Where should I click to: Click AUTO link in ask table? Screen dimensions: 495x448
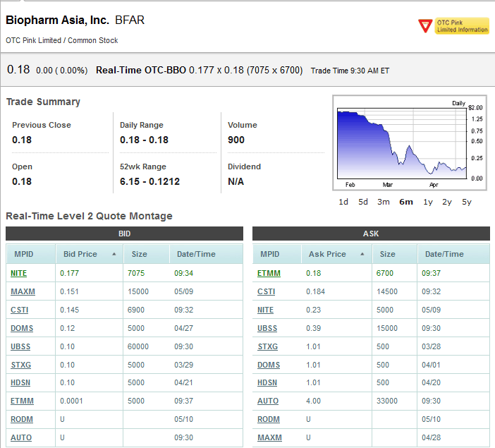point(268,401)
